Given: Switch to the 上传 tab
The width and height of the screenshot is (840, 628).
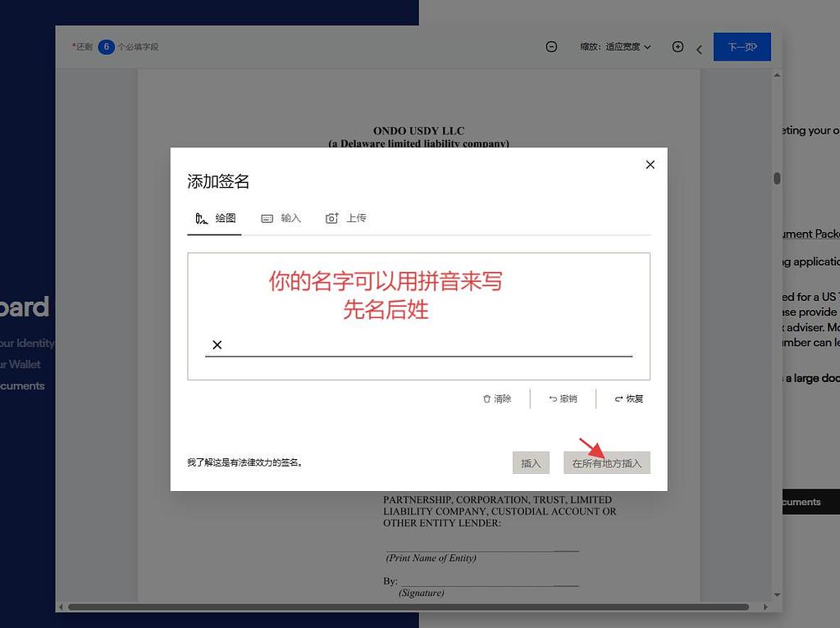Looking at the screenshot, I should click(346, 218).
